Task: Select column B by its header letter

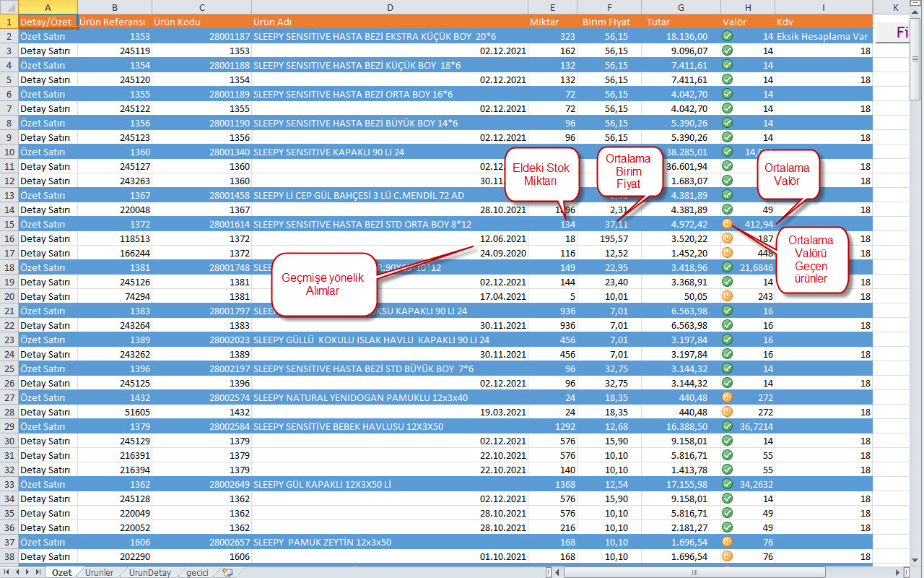Action: coord(115,7)
